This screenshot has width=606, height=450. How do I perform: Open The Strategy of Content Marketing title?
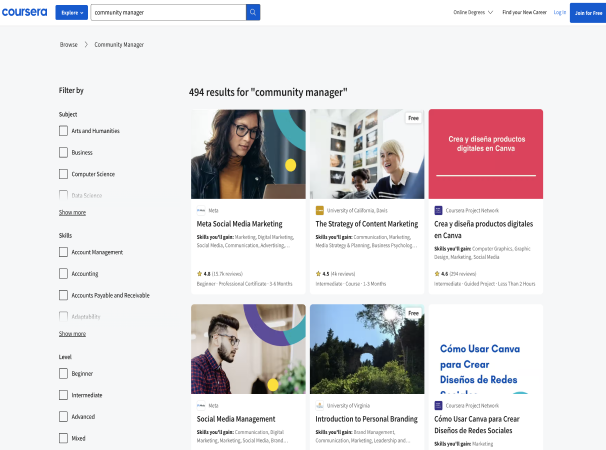pos(367,224)
